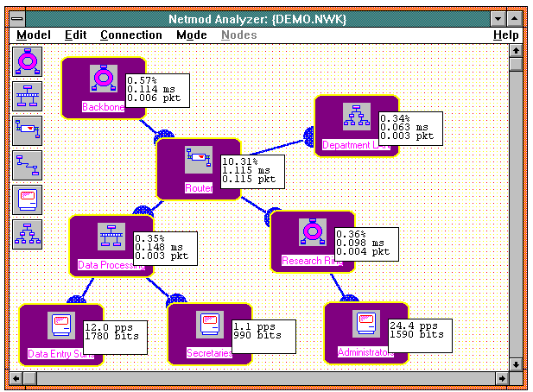Select the Research Ring node

(x=312, y=238)
